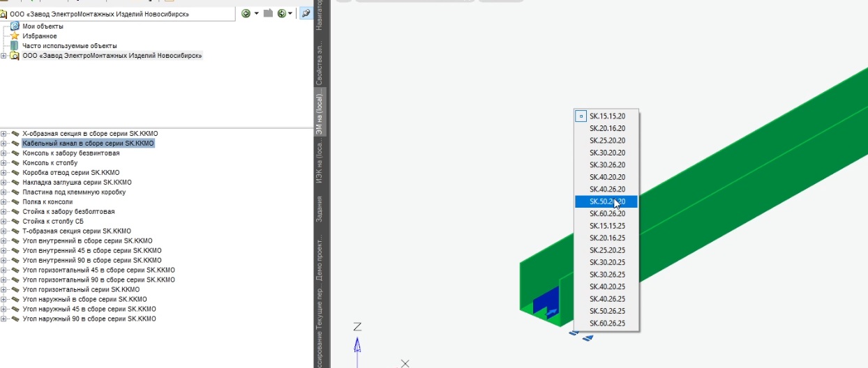Expand Коробка отвод серии SK.KKMO
Screen dimensions: 868x368
point(3,172)
